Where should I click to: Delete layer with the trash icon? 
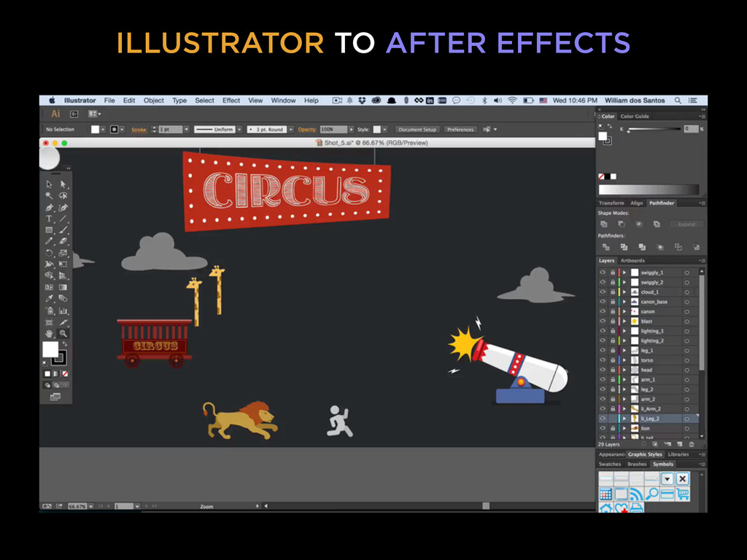[x=692, y=444]
